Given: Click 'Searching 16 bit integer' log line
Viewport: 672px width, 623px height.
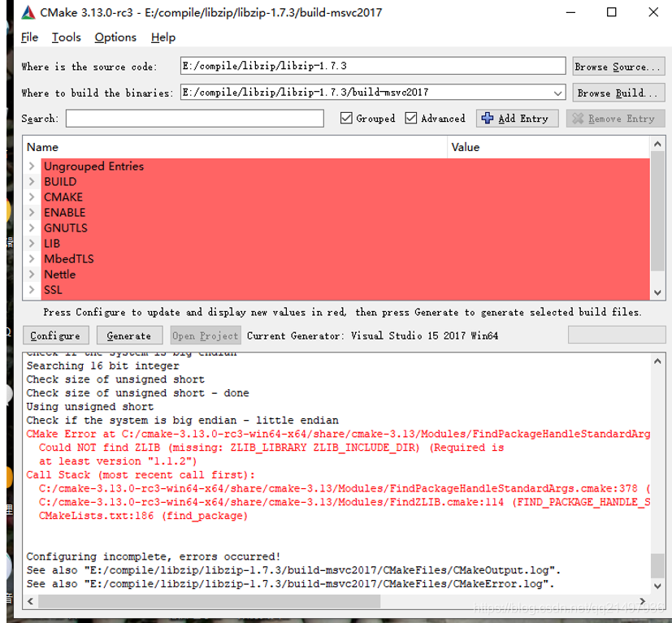Looking at the screenshot, I should tap(103, 366).
